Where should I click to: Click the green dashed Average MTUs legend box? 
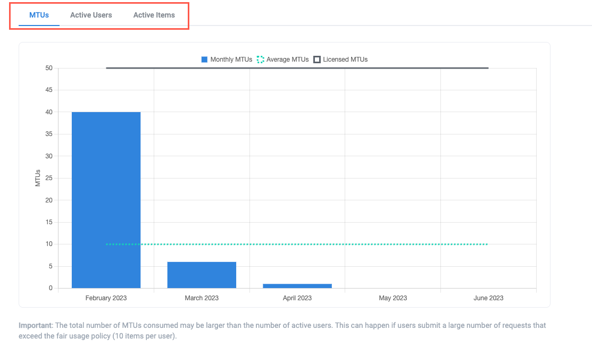point(261,60)
